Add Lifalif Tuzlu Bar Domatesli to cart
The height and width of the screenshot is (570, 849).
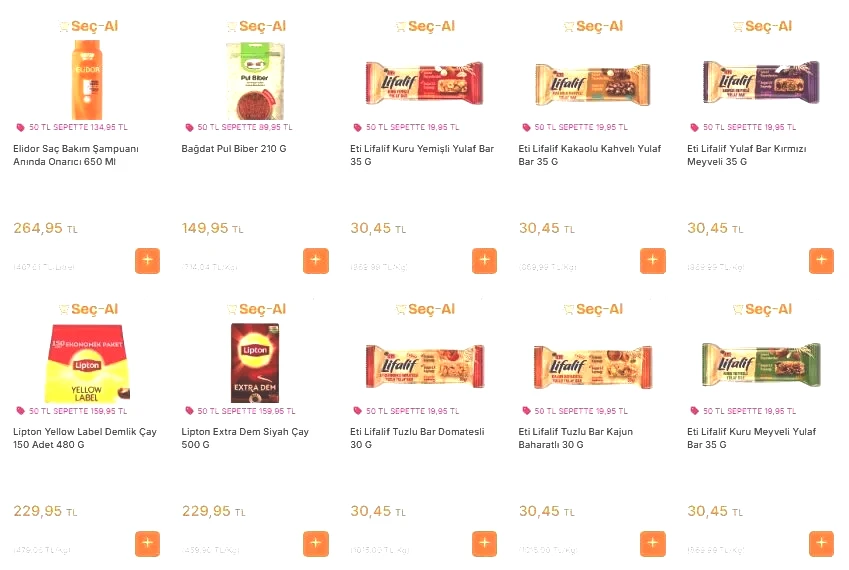[x=484, y=544]
